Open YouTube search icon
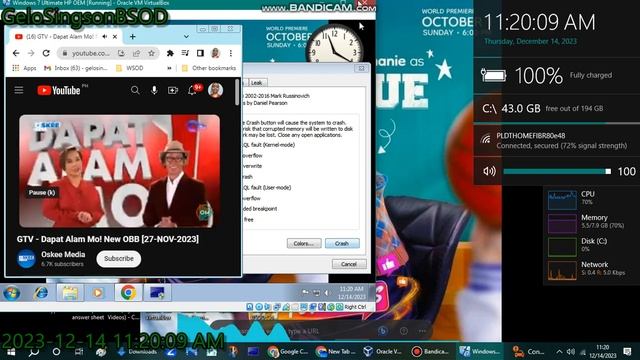640x360 pixels. coord(135,90)
